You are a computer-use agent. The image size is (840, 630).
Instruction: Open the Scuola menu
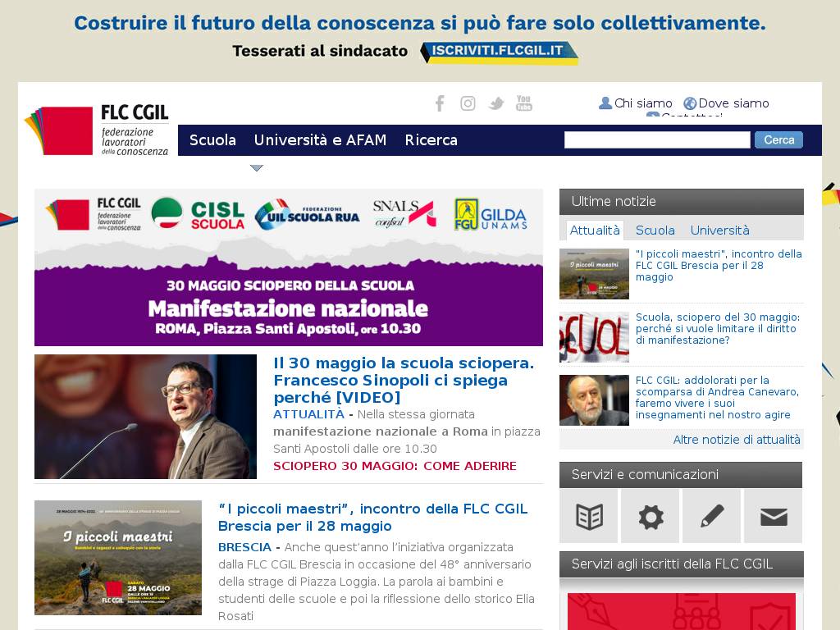(x=212, y=140)
